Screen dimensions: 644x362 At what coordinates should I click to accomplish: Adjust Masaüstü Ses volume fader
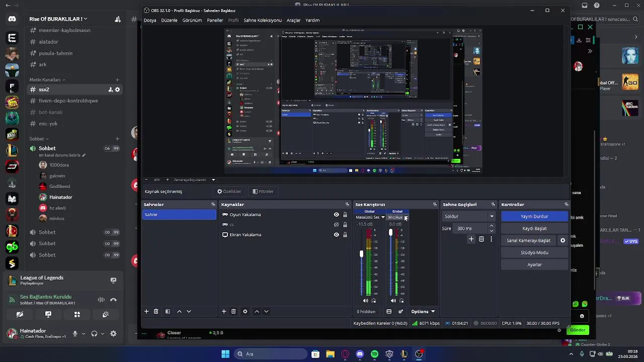[361, 254]
